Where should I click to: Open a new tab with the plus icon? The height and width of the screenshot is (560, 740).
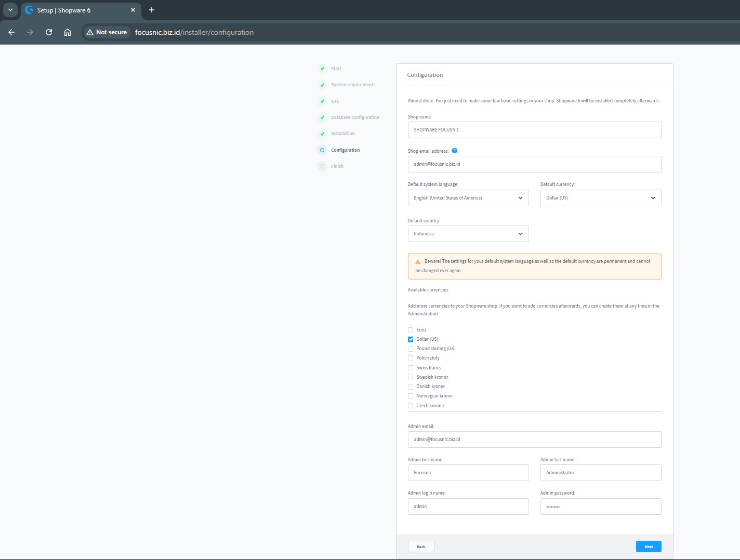coord(152,10)
